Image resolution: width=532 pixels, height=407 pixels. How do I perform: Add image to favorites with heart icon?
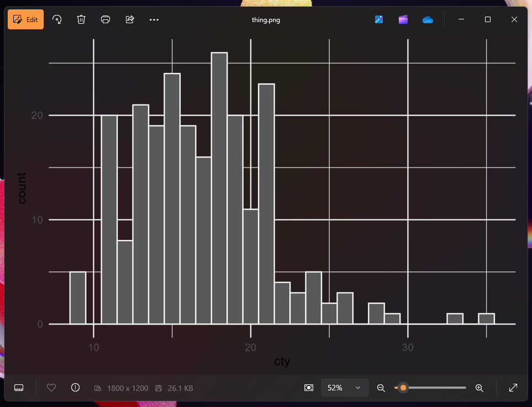51,388
